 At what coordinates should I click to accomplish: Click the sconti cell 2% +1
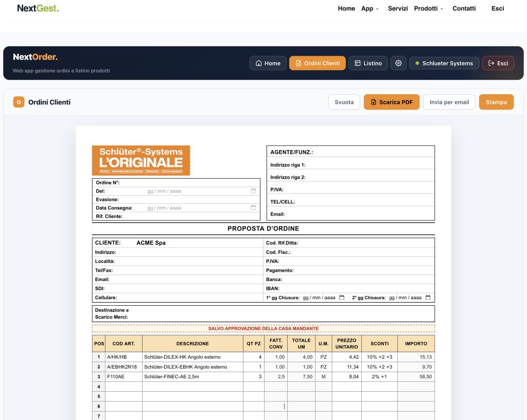(x=379, y=376)
